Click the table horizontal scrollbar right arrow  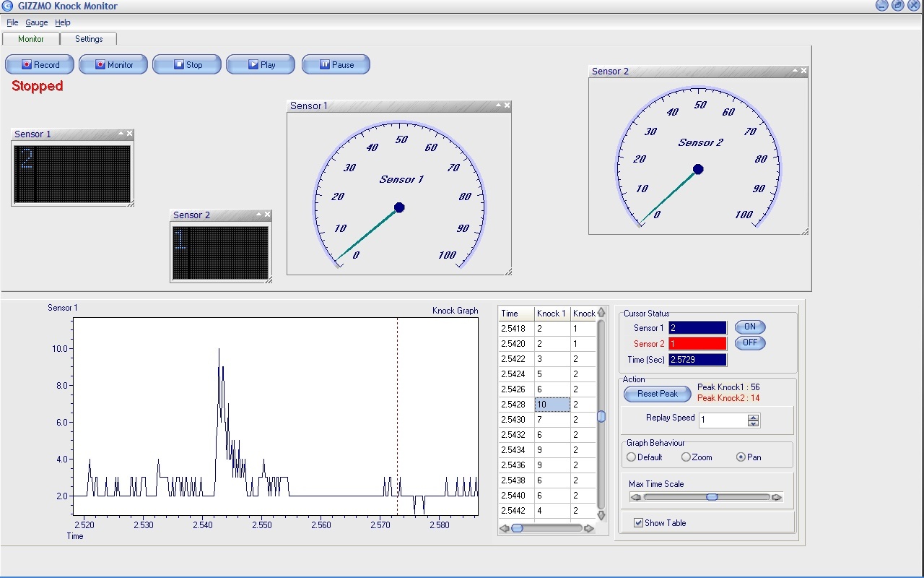(x=589, y=529)
